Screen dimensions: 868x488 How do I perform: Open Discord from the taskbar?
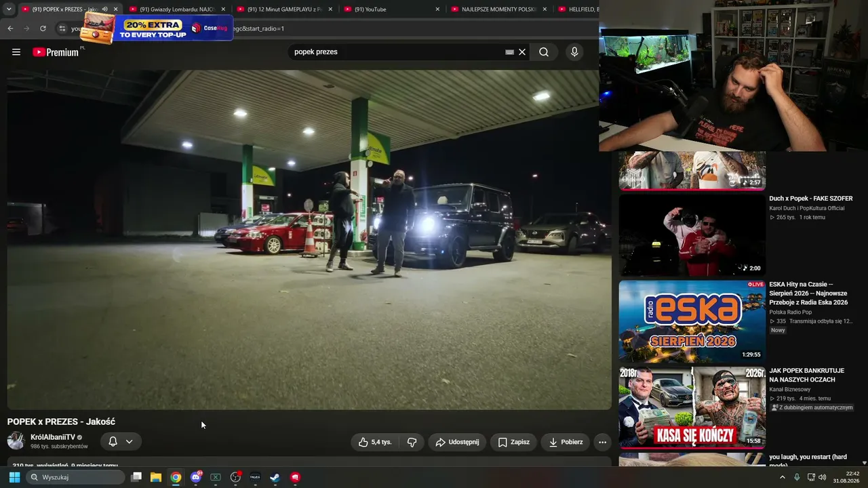pos(196,477)
